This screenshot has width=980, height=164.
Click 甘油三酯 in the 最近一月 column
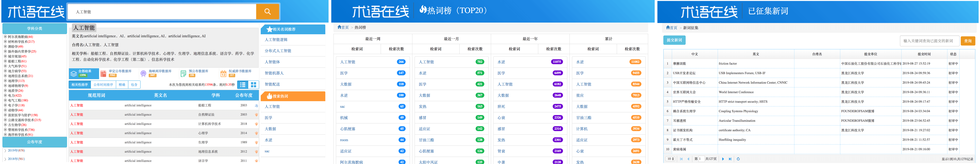pos(427,140)
